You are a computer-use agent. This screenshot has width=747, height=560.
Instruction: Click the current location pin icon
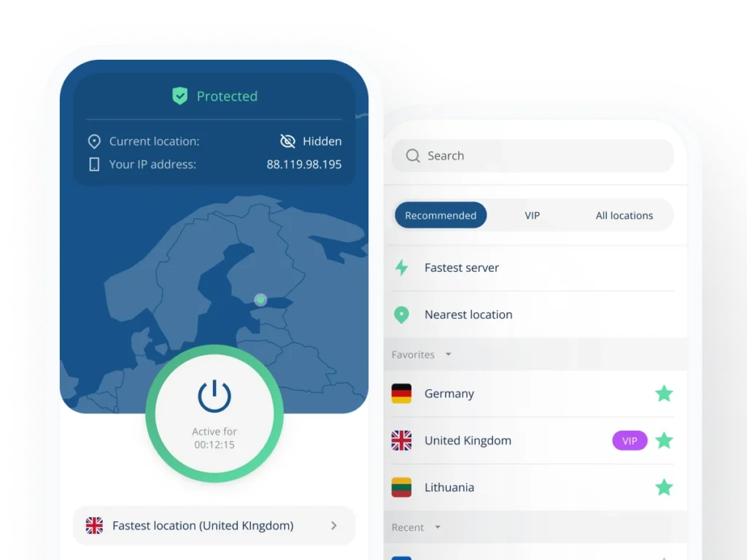pos(94,141)
